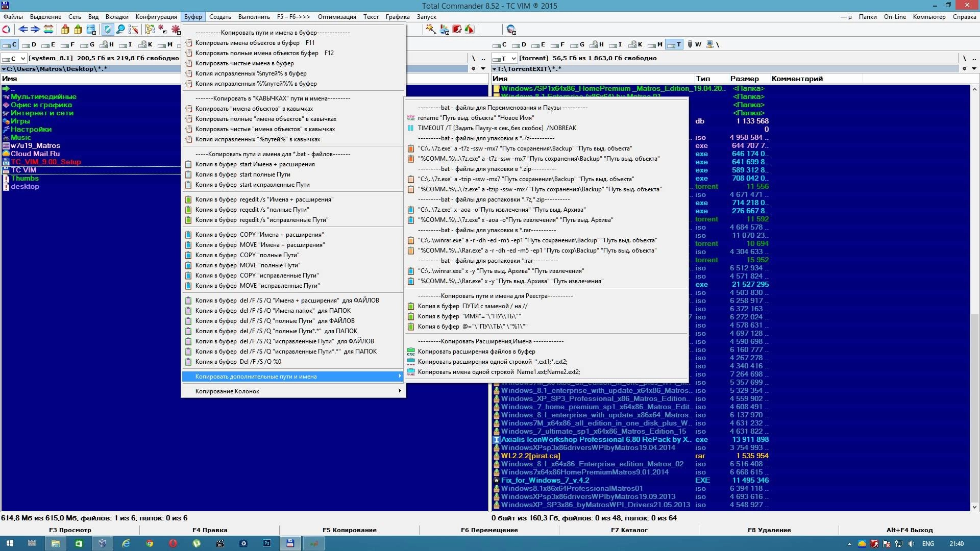Select 'Cloud Mail.Ru' in left panel
This screenshot has height=551, width=980.
coord(35,154)
